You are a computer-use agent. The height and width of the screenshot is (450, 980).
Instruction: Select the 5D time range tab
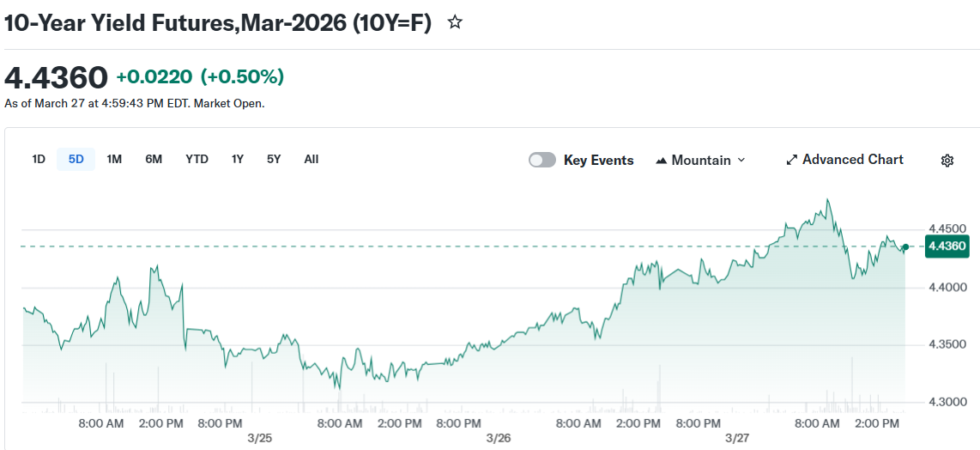coord(76,159)
